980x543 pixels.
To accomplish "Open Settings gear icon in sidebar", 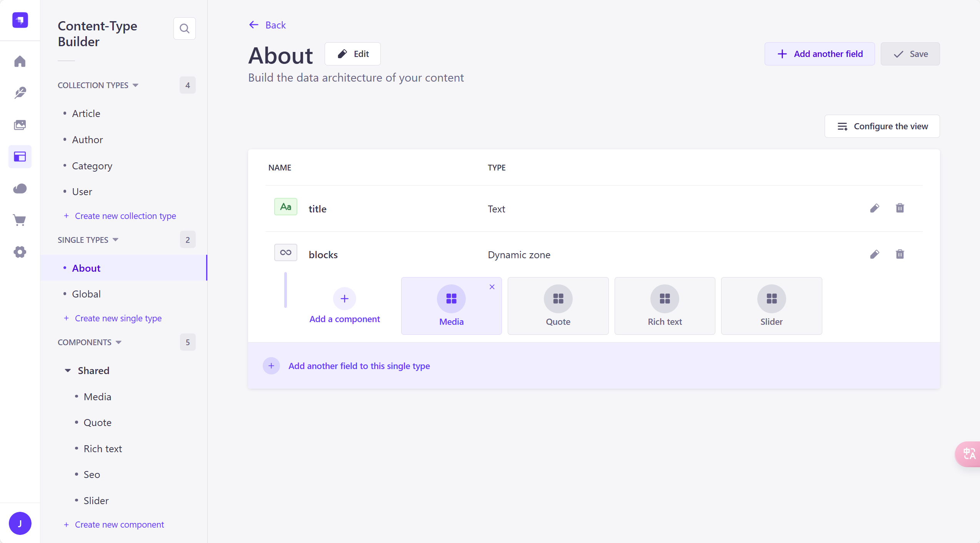I will 20,252.
